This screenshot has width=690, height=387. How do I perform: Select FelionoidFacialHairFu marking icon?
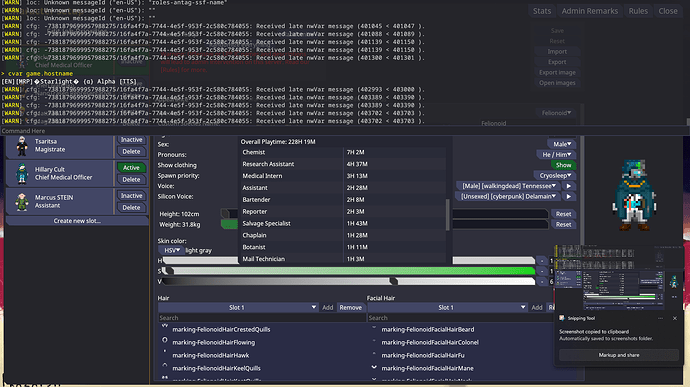click(374, 354)
